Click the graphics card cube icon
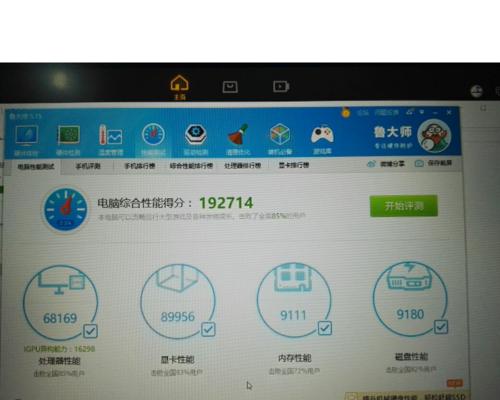This screenshot has width=500, height=400. pyautogui.click(x=177, y=278)
